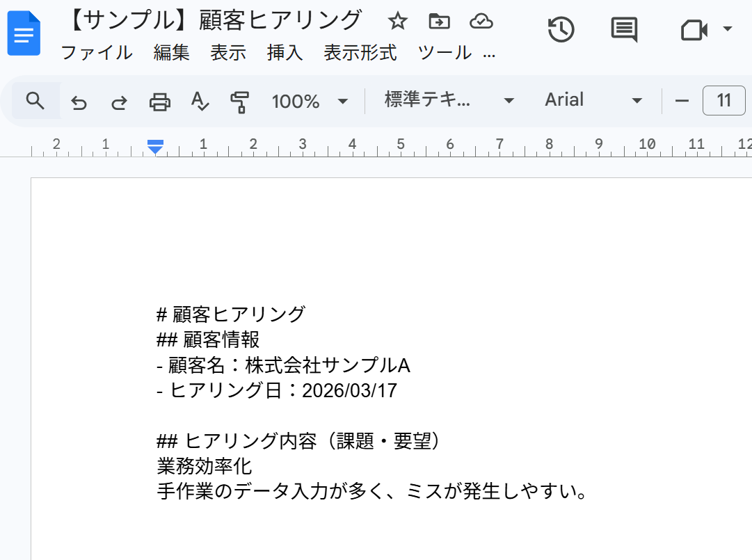The height and width of the screenshot is (560, 752).
Task: Print the document
Action: pyautogui.click(x=160, y=102)
